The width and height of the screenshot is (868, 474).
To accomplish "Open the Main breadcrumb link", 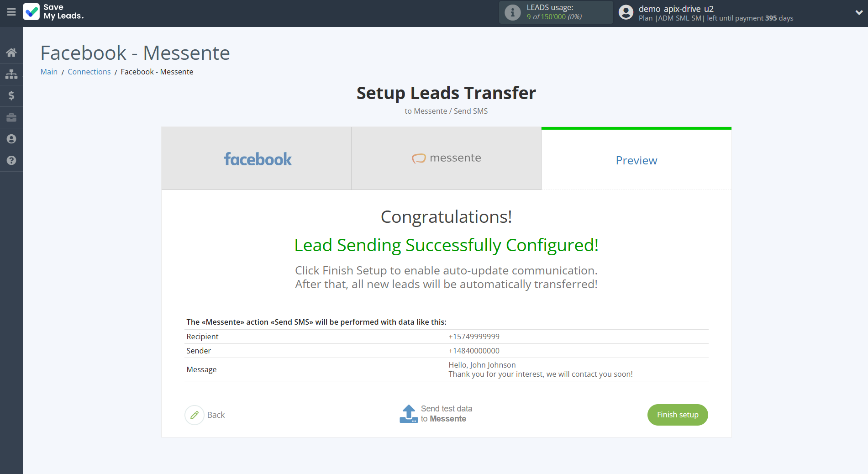I will click(x=49, y=72).
